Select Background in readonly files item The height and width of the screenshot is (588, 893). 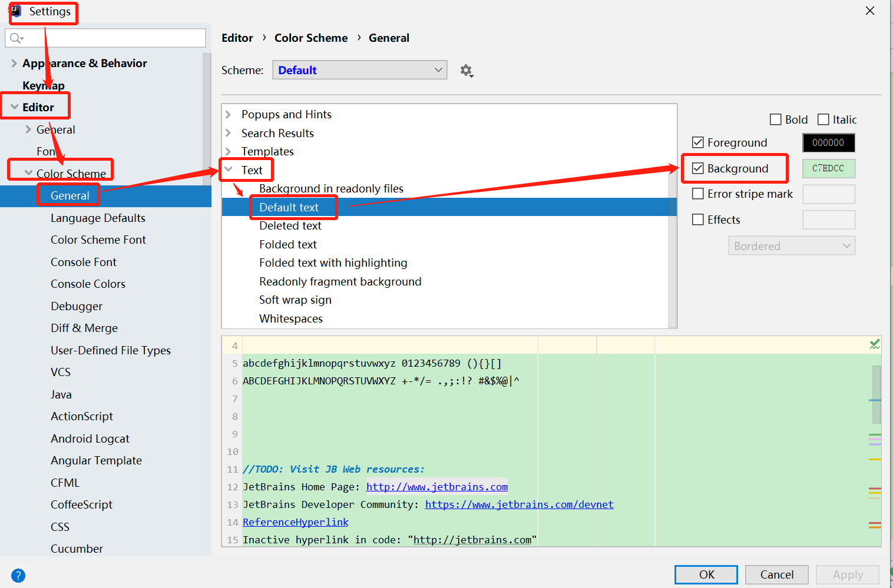click(331, 188)
